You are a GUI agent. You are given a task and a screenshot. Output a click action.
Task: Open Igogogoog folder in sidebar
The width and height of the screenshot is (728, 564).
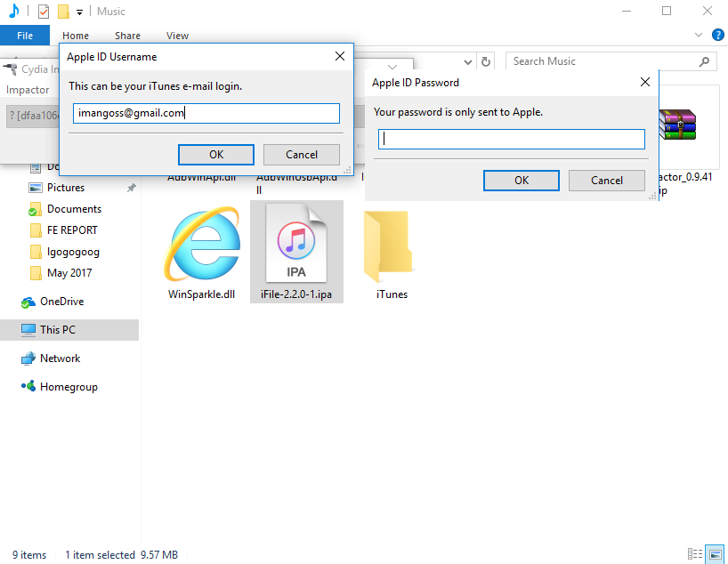(73, 252)
